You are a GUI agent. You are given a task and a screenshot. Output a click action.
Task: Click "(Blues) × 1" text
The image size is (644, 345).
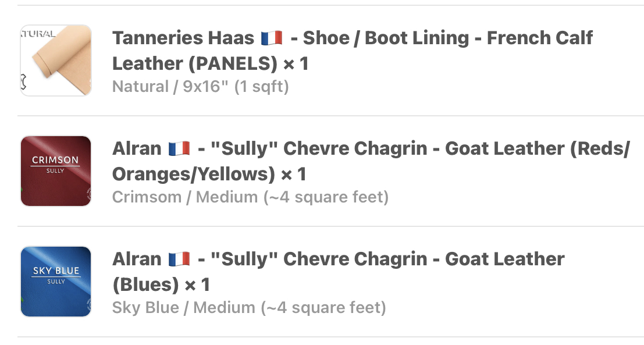click(161, 284)
